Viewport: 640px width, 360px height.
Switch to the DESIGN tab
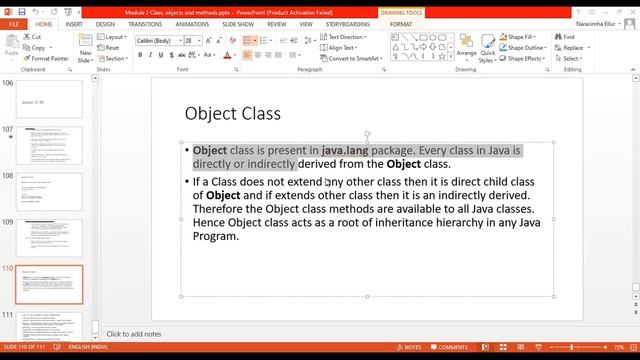105,24
